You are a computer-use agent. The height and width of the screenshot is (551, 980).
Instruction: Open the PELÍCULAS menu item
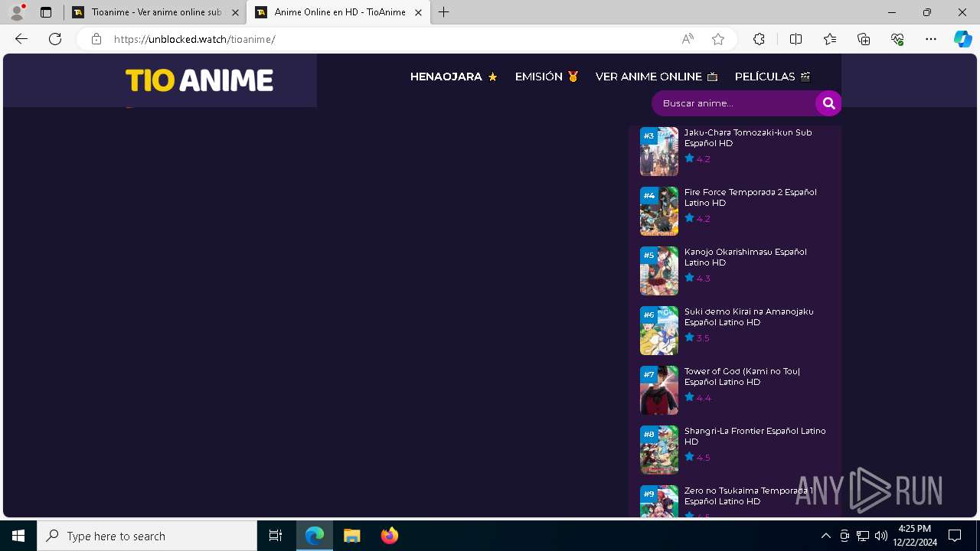773,77
